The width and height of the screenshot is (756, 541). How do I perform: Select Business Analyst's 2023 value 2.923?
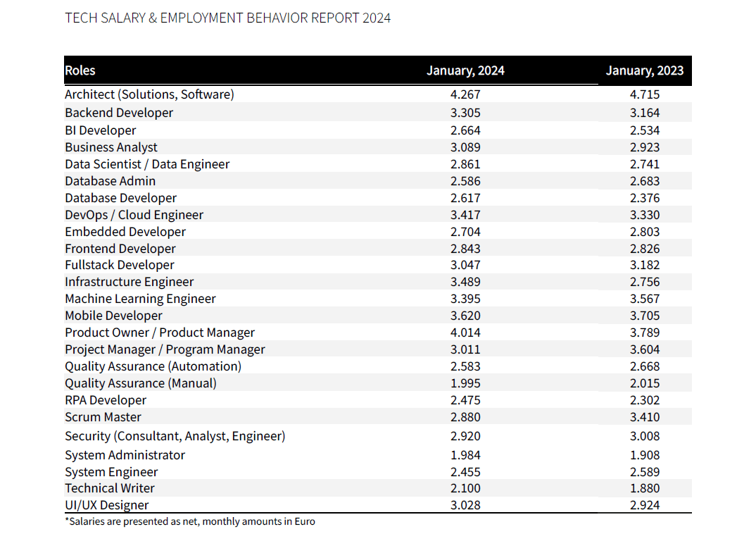[x=645, y=148]
